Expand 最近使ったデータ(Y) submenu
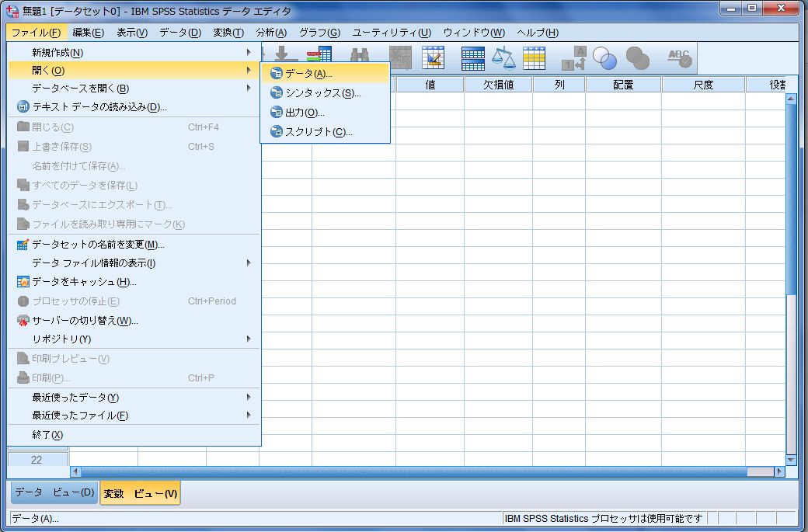This screenshot has width=808, height=532. (134, 397)
